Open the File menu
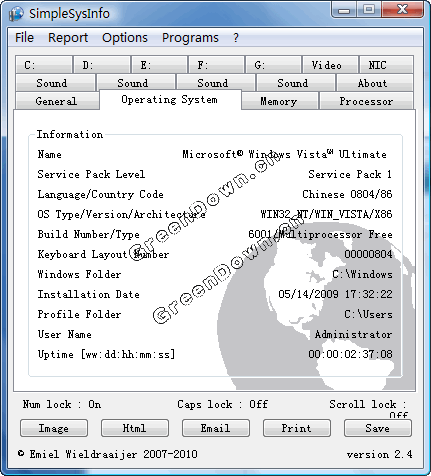This screenshot has height=476, width=431. click(24, 38)
